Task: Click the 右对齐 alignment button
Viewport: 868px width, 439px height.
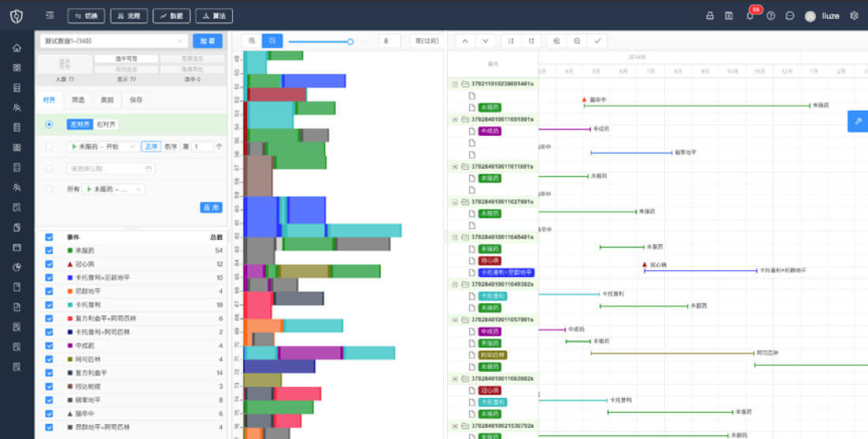Action: click(107, 125)
